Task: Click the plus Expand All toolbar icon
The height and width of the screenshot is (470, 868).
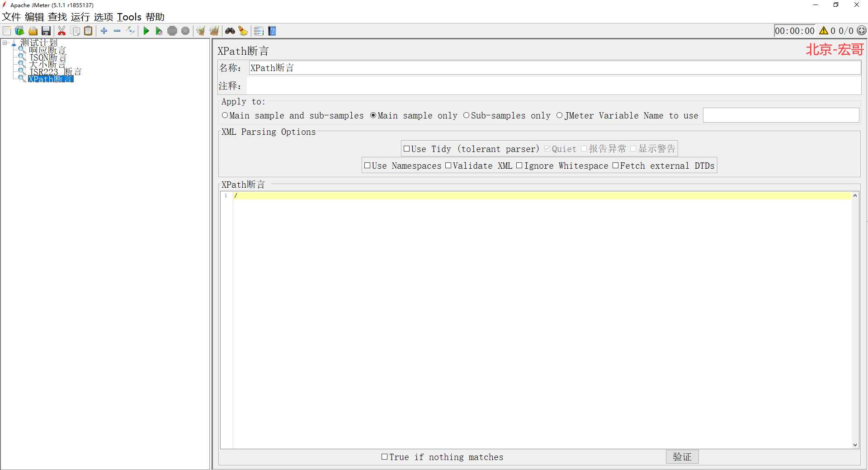Action: (104, 31)
